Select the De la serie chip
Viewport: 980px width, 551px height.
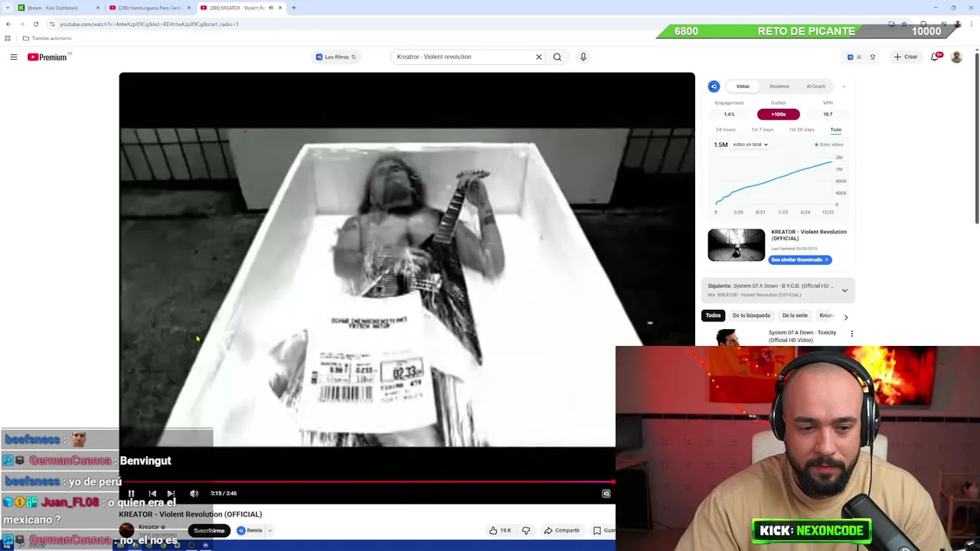[x=795, y=315]
